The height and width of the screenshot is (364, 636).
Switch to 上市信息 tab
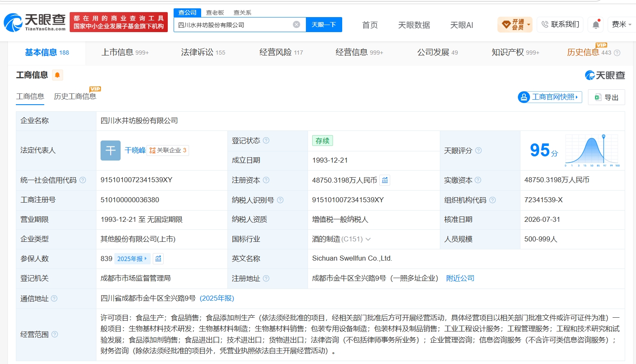point(125,53)
